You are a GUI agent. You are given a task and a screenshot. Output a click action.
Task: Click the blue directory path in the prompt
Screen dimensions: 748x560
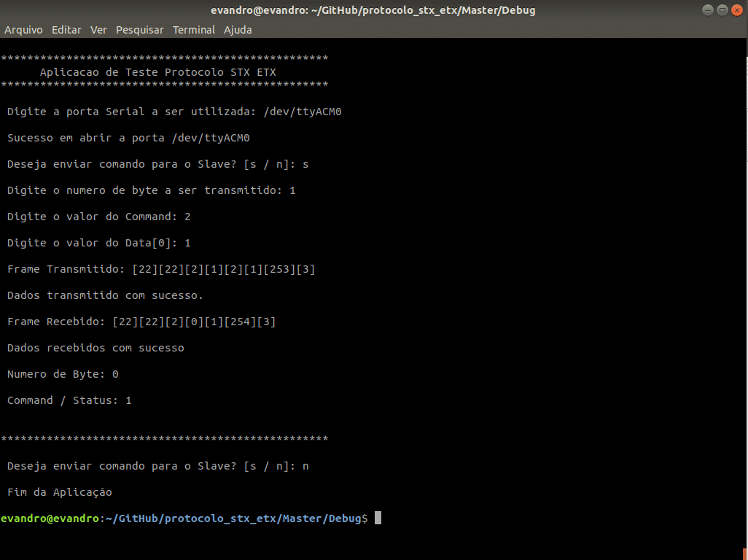[x=233, y=518]
